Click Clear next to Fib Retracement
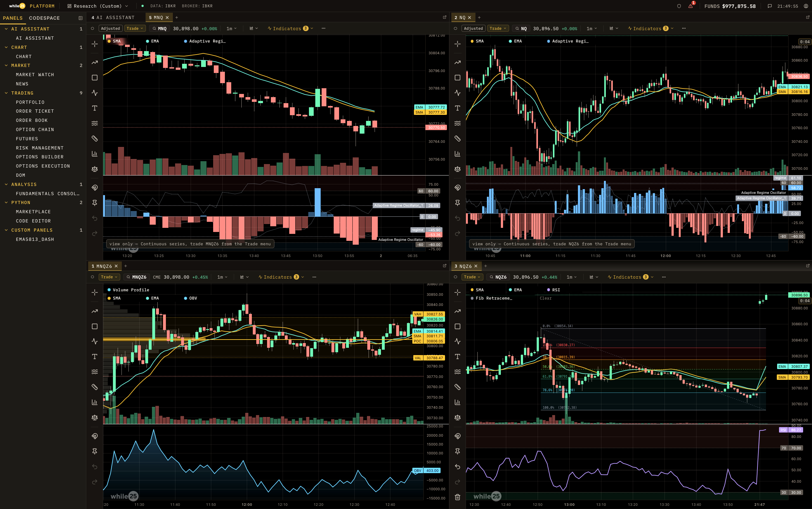812x509 pixels. 546,298
